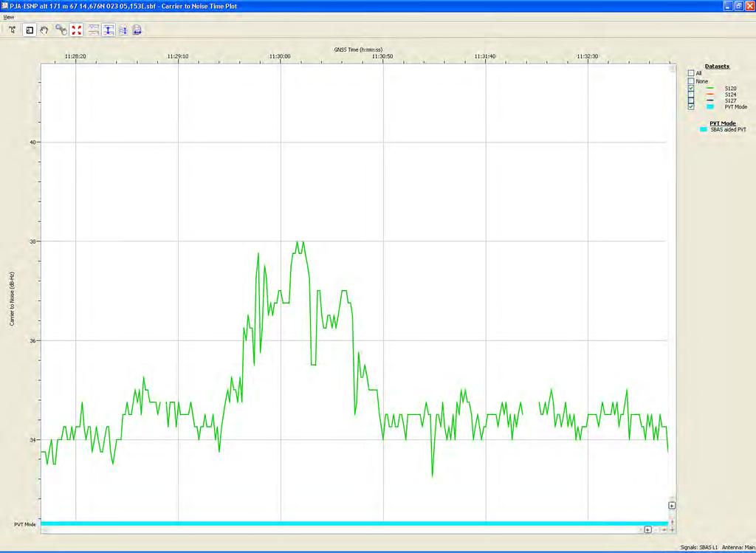
Task: Click the PVT Mode label in the Datasets list
Action: [x=736, y=107]
